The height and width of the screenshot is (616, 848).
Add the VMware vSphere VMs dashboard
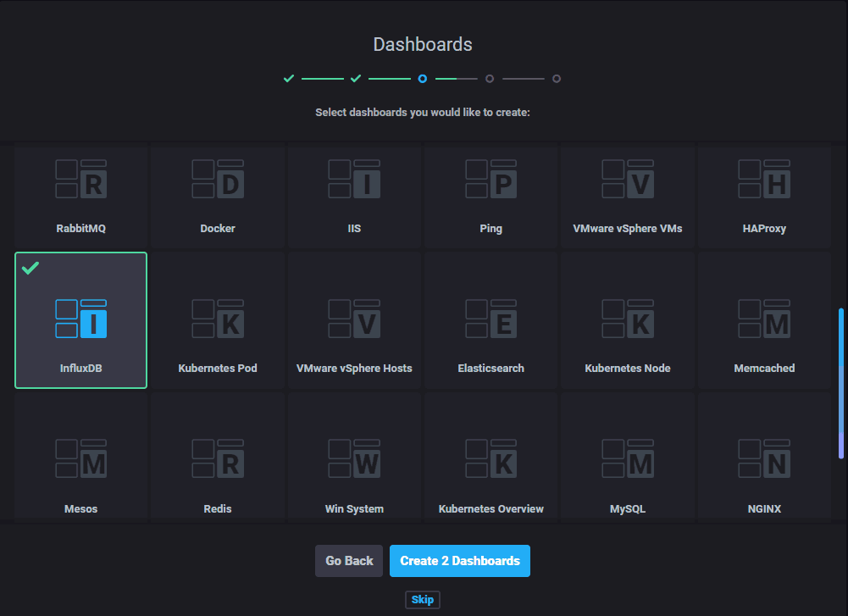click(628, 197)
